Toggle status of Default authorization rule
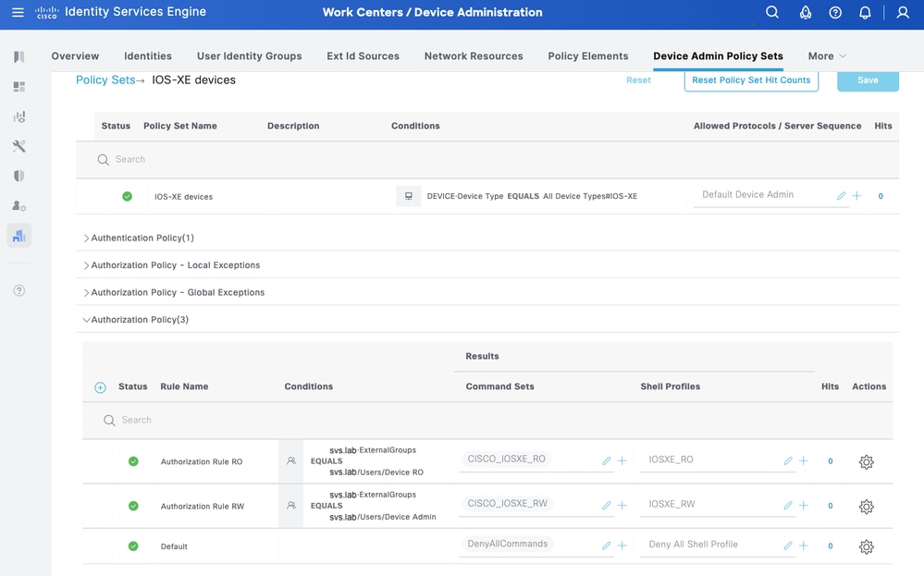This screenshot has height=576, width=924. (133, 546)
